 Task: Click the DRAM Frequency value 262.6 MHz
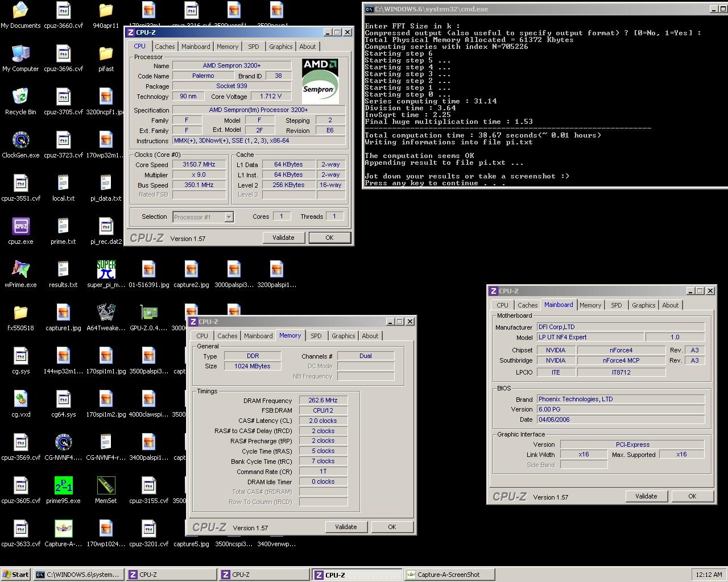pyautogui.click(x=323, y=400)
